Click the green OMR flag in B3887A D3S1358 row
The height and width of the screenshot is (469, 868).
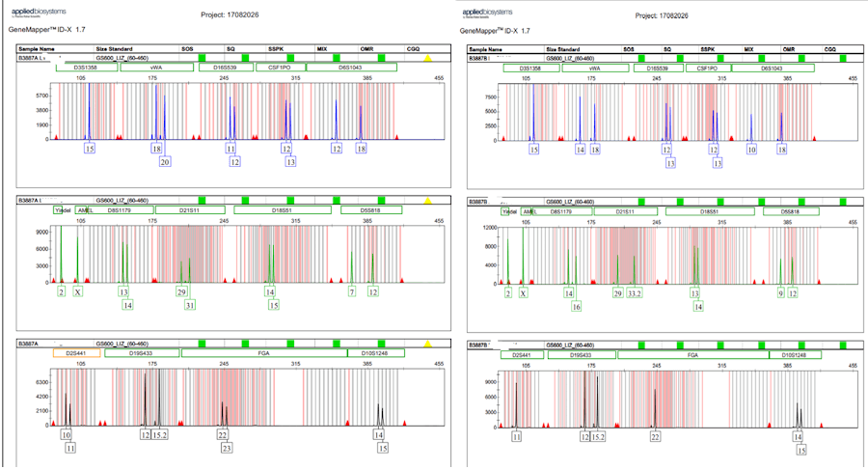coord(381,58)
